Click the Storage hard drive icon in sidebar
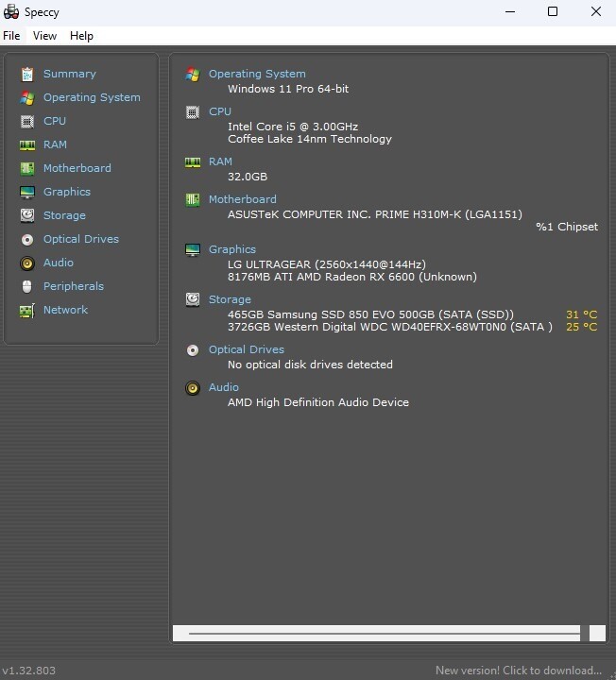Viewport: 616px width, 680px height. [27, 215]
